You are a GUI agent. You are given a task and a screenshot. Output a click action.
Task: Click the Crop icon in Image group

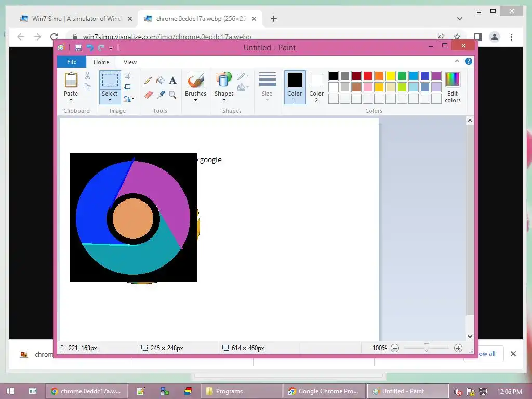click(127, 76)
